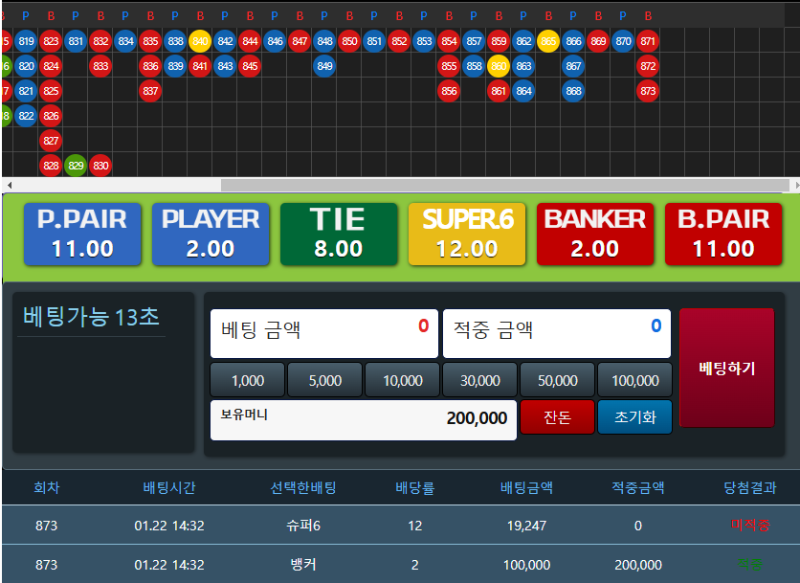Click the red 미적중 result text
This screenshot has height=583, width=800.
click(750, 525)
